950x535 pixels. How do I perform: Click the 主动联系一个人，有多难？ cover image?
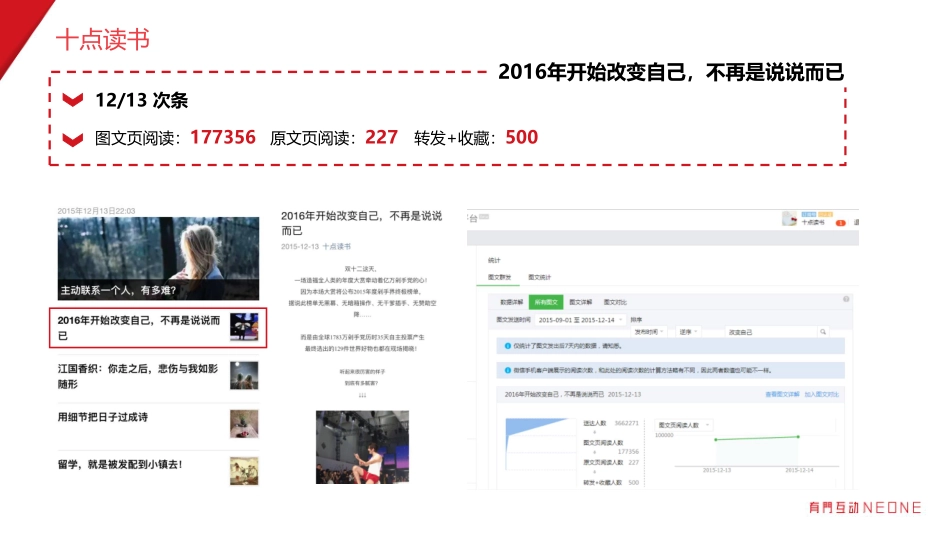tap(158, 259)
